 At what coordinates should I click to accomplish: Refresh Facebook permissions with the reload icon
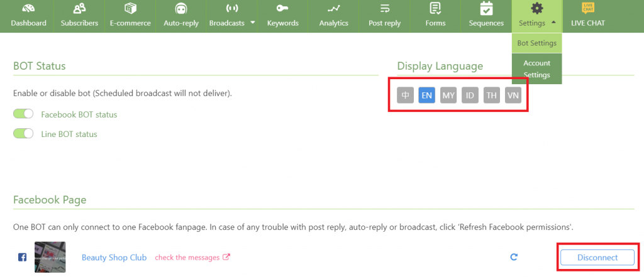[x=513, y=257]
